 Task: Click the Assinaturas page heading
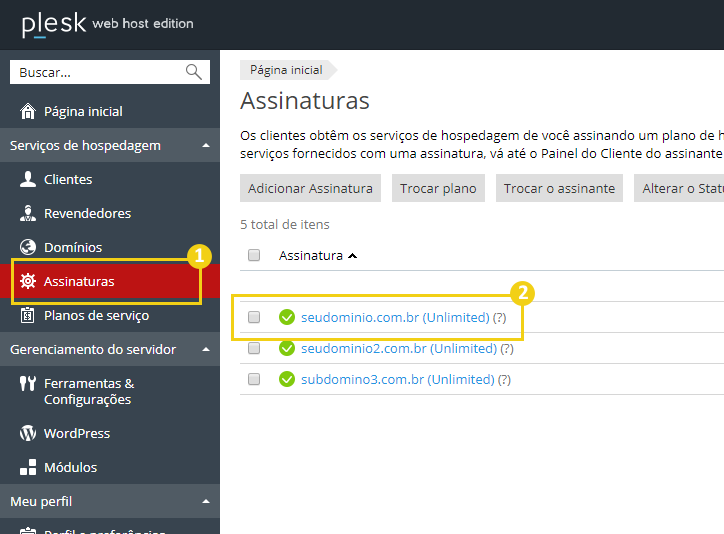pyautogui.click(x=305, y=101)
